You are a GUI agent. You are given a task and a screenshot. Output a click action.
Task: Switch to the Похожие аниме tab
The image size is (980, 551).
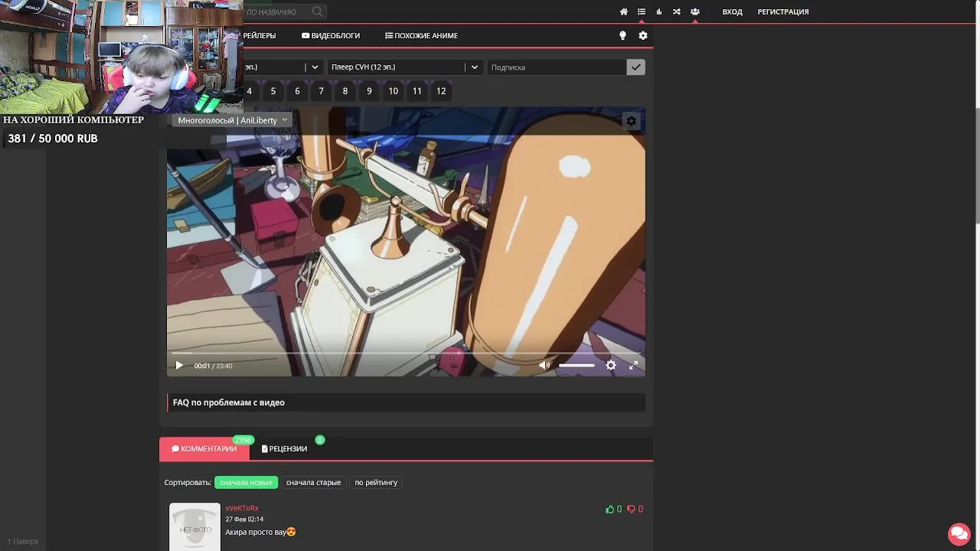(x=421, y=35)
